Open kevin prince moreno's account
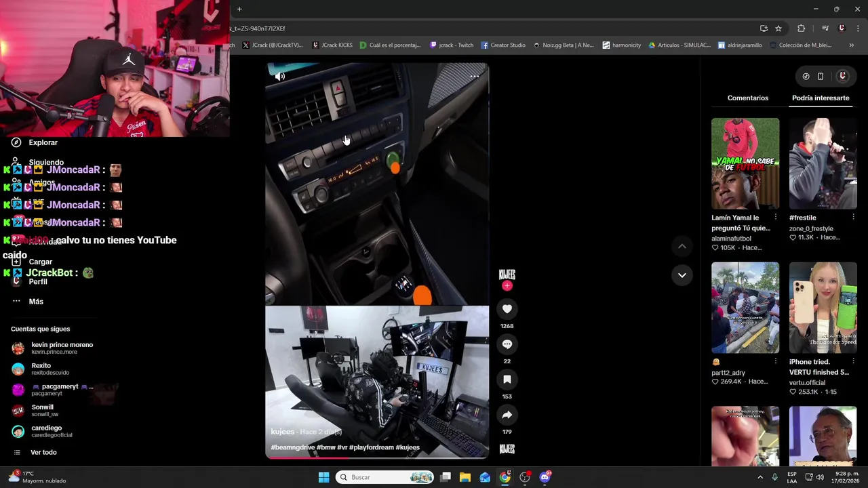The height and width of the screenshot is (488, 868). pos(52,348)
